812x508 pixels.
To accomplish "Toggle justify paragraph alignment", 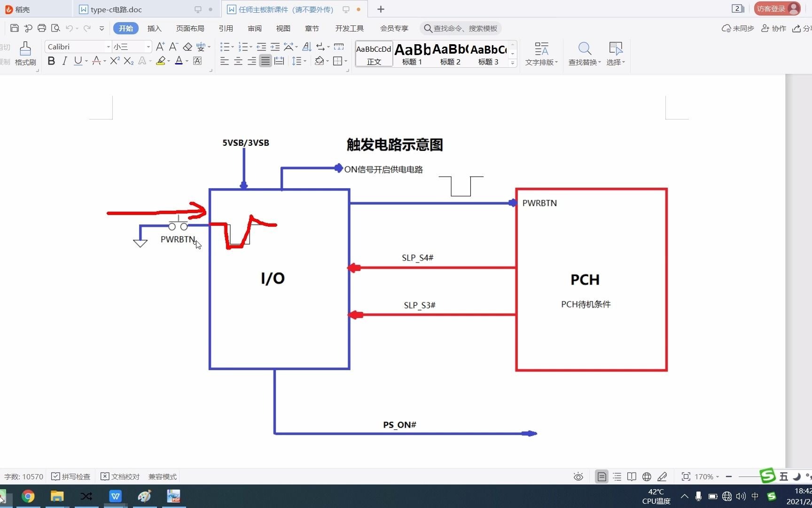I will tap(265, 61).
